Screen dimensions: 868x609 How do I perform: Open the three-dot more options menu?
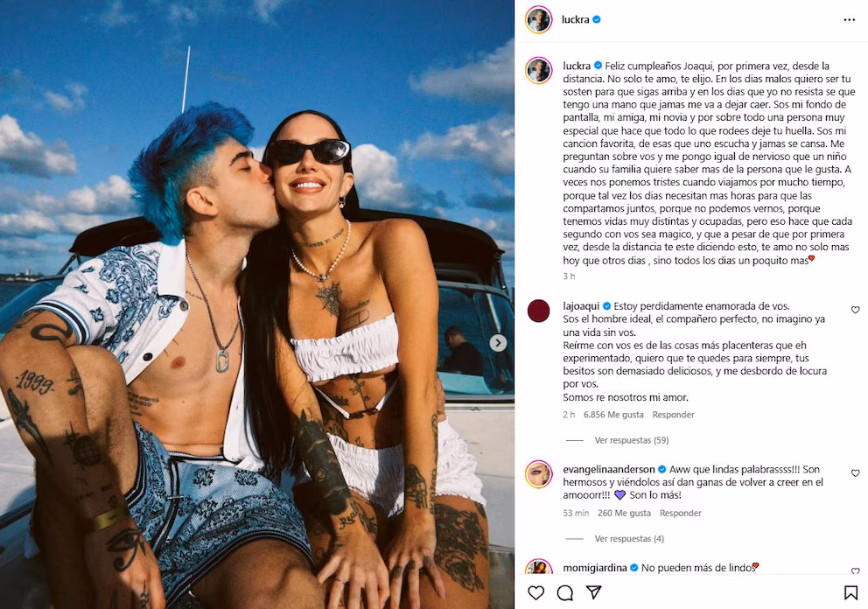pos(849,20)
